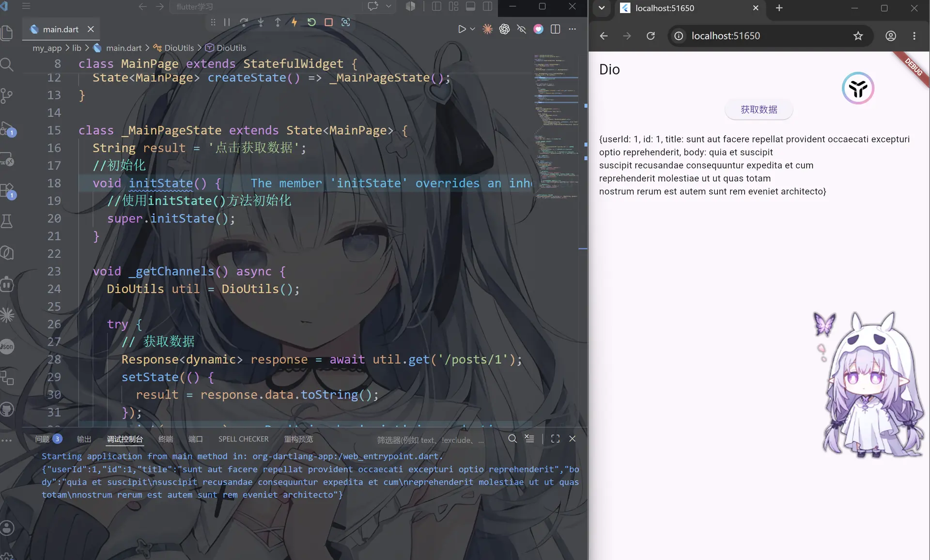Image resolution: width=930 pixels, height=560 pixels.
Task: Expand the chat dropdown arrow in title bar
Action: tap(388, 6)
